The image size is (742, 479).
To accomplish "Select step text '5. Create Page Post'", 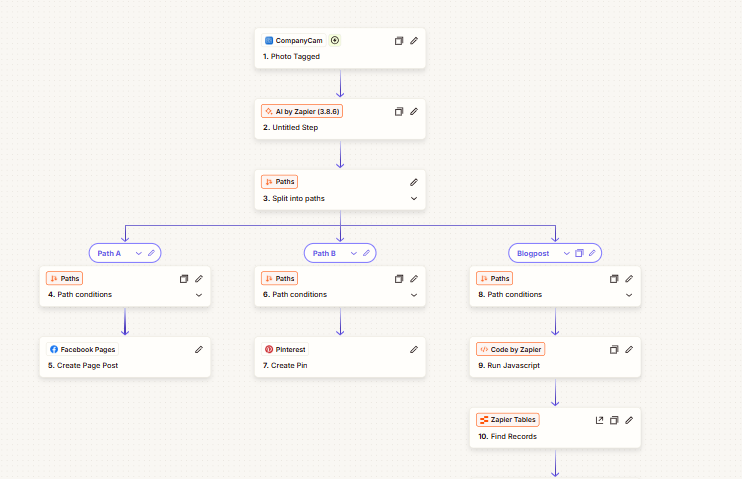I will 83,365.
